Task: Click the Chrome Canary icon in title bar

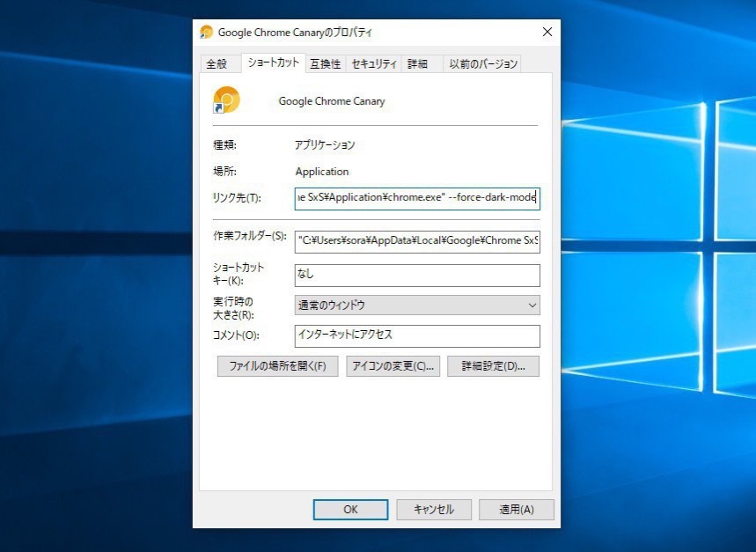Action: tap(207, 32)
